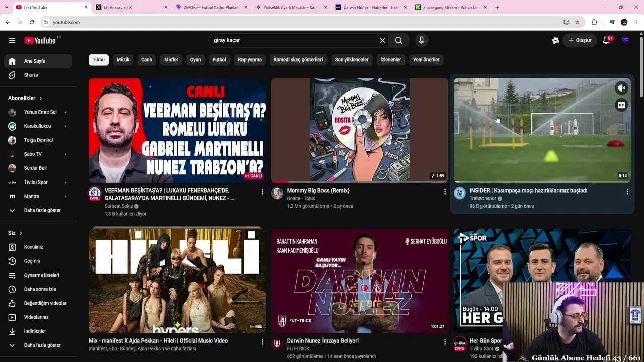The height and width of the screenshot is (362, 644).
Task: Expand the Siz list Daha fazla göster
Action: pyautogui.click(x=38, y=345)
